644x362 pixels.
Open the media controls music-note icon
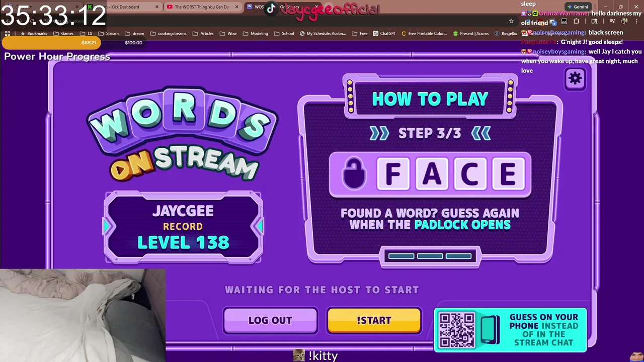coord(612,21)
